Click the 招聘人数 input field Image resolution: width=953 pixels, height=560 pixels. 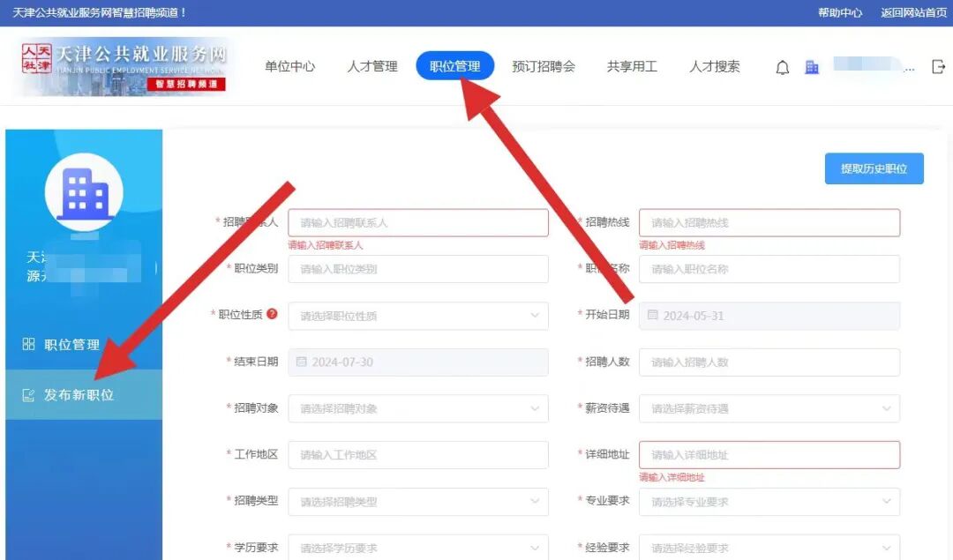coord(768,362)
